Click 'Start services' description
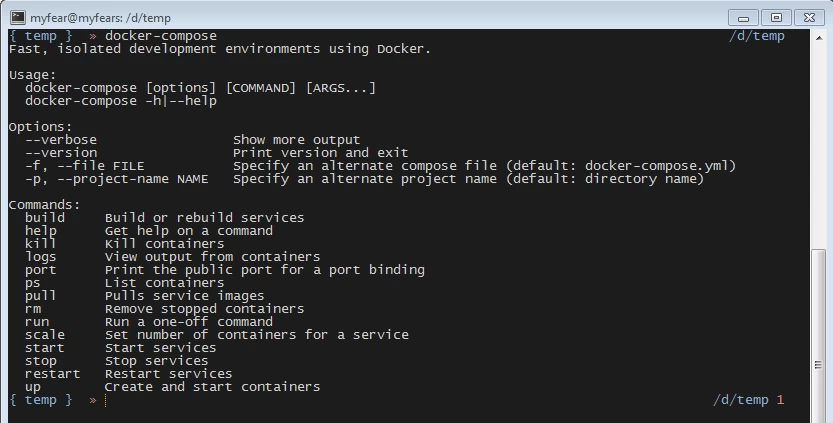This screenshot has height=423, width=833. 161,348
